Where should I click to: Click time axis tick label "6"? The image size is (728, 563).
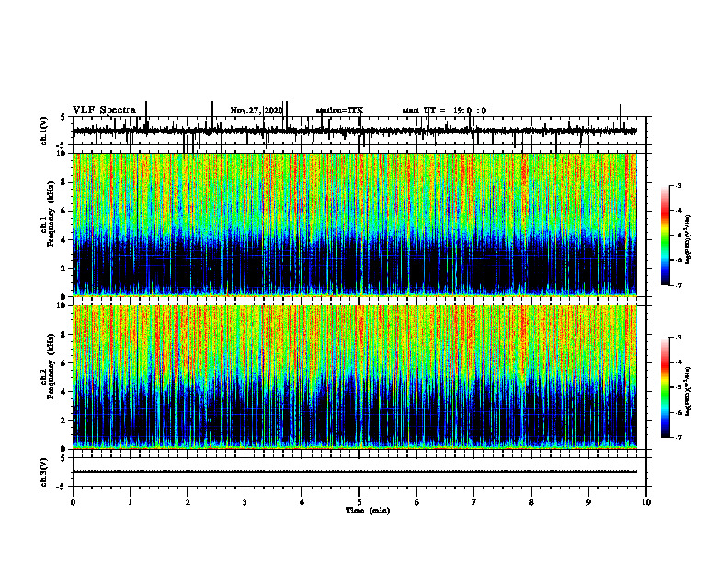click(416, 502)
